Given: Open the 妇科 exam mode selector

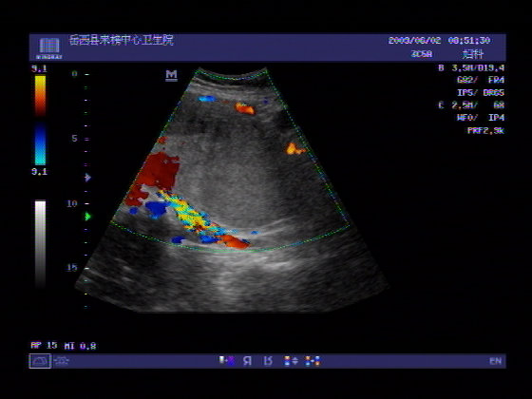Looking at the screenshot, I should (x=473, y=54).
